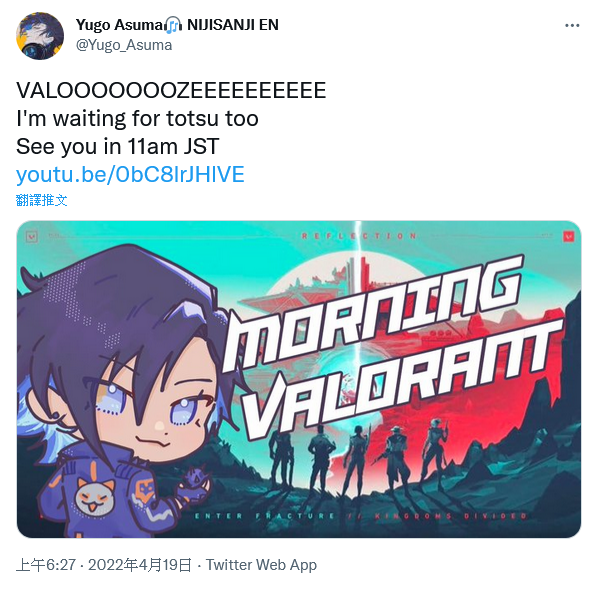Click the red Valorant logo at thumbnail's top-right
The image size is (598, 591).
pos(569,236)
